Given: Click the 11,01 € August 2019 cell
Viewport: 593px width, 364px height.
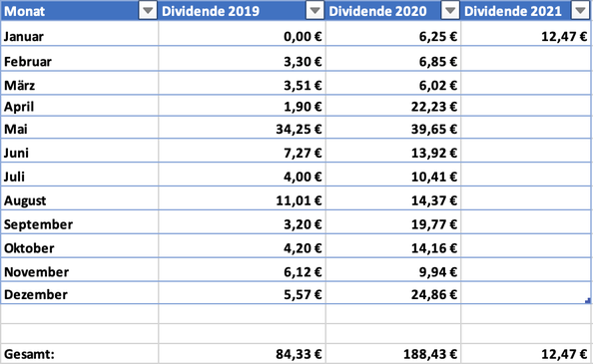Looking at the screenshot, I should 242,200.
